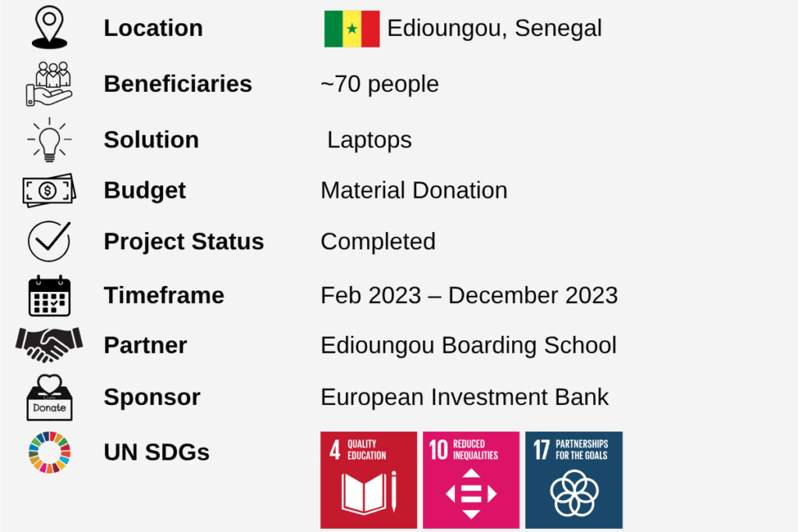Click the beneficiaries people-in-hand icon

[x=49, y=83]
